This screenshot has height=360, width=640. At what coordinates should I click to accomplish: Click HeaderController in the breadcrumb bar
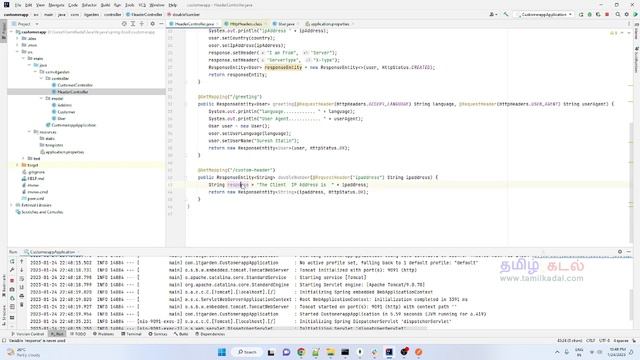point(144,14)
